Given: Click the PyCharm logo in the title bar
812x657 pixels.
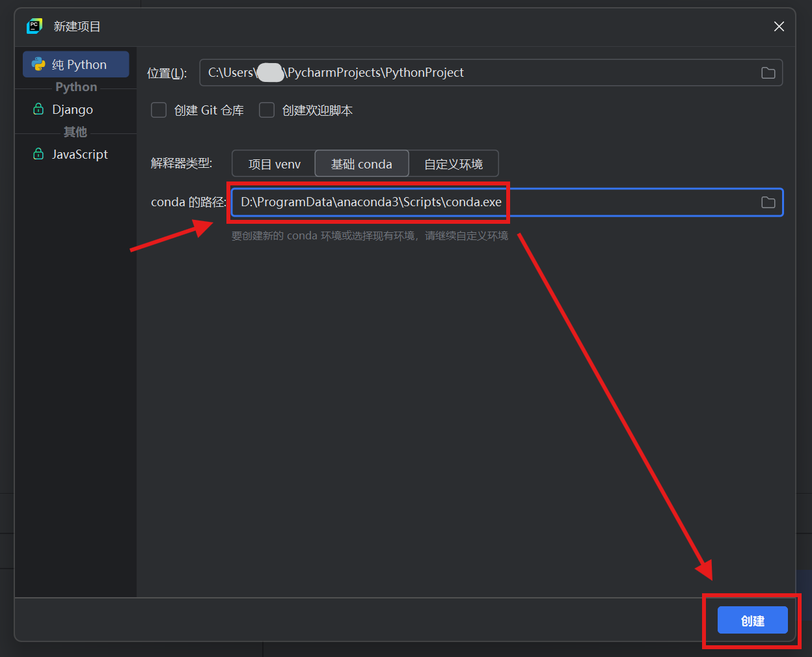Looking at the screenshot, I should click(x=34, y=26).
